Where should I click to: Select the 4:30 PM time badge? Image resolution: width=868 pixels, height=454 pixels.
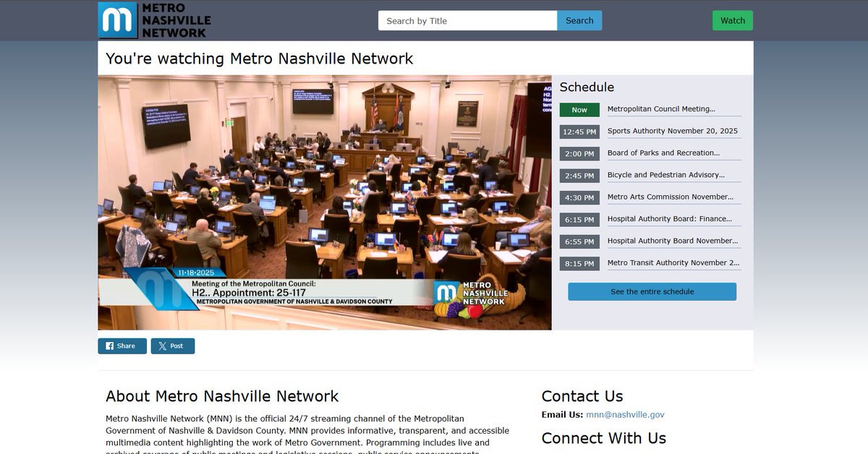(x=579, y=197)
